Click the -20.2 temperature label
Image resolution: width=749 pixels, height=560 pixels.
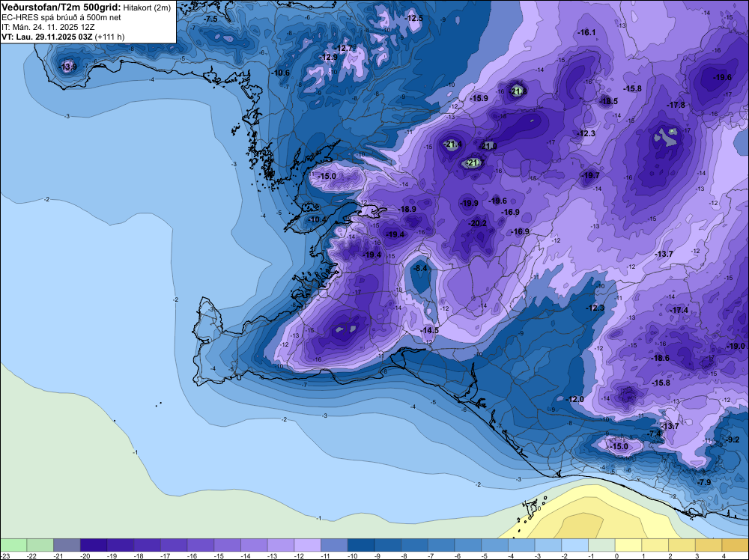477,223
